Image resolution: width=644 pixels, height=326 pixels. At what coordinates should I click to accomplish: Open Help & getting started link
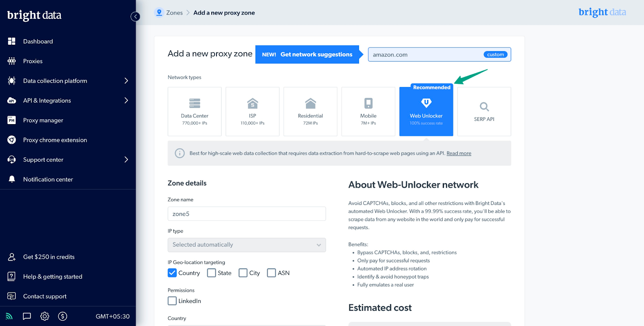(x=53, y=276)
